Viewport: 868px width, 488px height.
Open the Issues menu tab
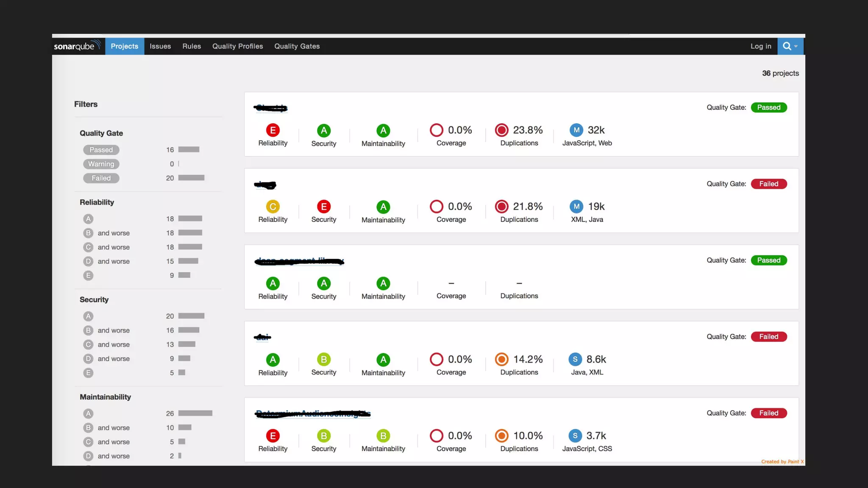point(160,46)
